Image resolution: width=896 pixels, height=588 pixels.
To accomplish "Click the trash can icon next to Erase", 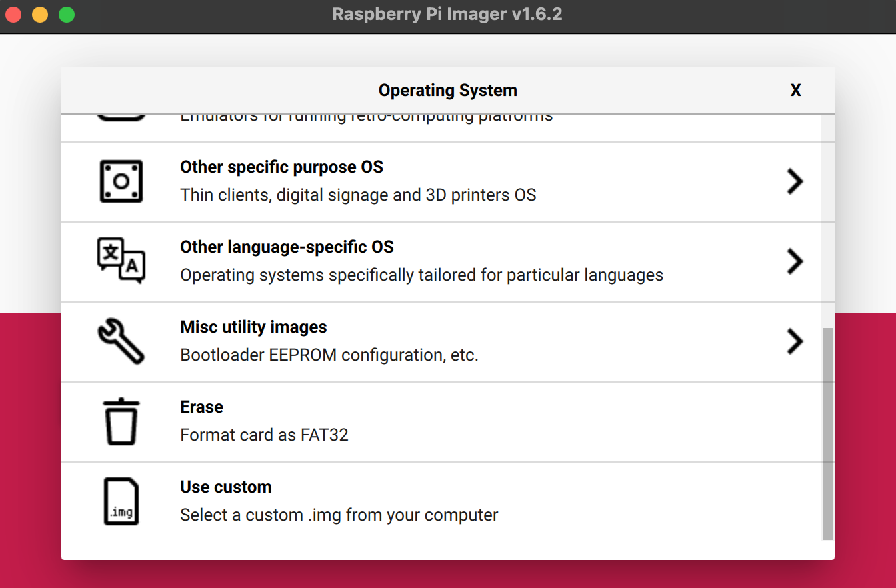I will [121, 421].
